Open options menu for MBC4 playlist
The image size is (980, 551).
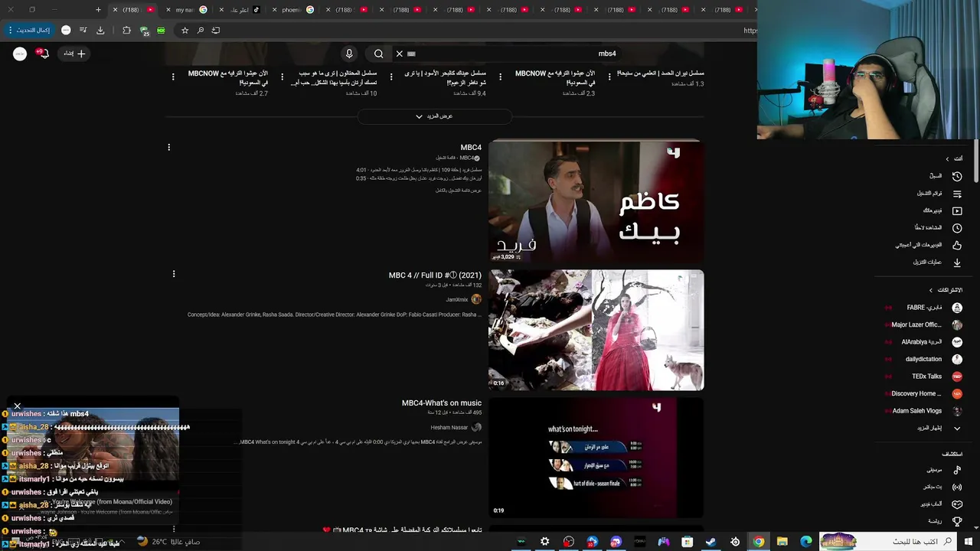coord(169,147)
